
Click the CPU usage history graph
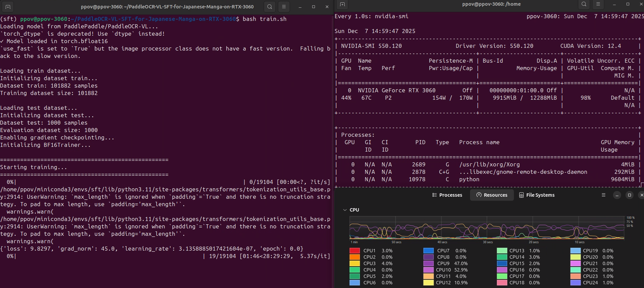487,228
